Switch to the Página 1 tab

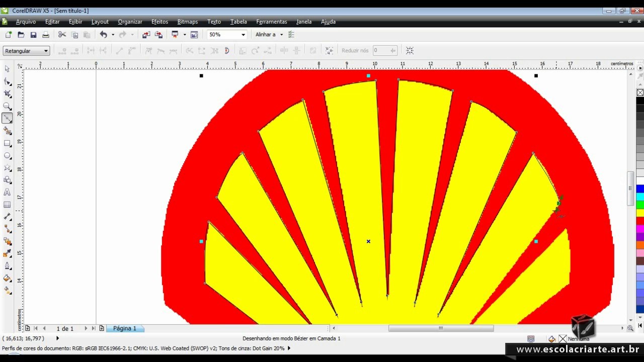pyautogui.click(x=124, y=328)
